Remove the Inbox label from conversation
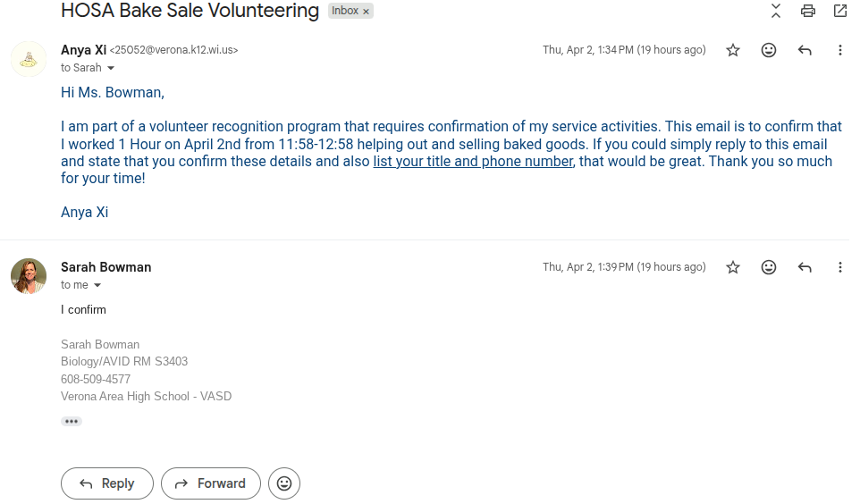Image resolution: width=860 pixels, height=504 pixels. [366, 12]
